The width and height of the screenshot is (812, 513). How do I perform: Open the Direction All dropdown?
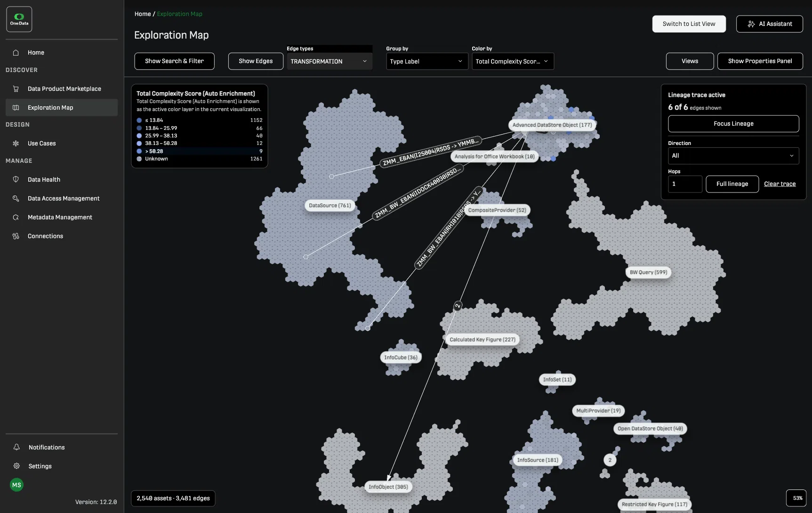(x=733, y=156)
